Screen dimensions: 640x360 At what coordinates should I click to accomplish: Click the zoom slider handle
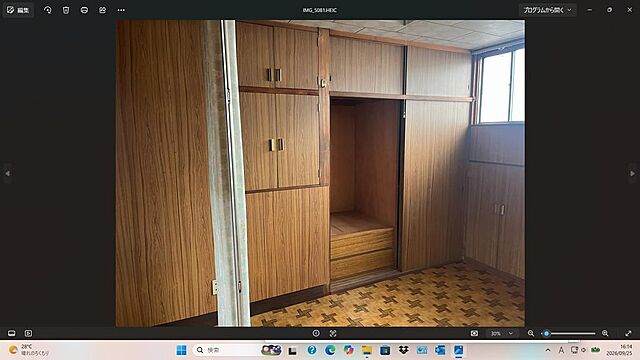click(547, 333)
